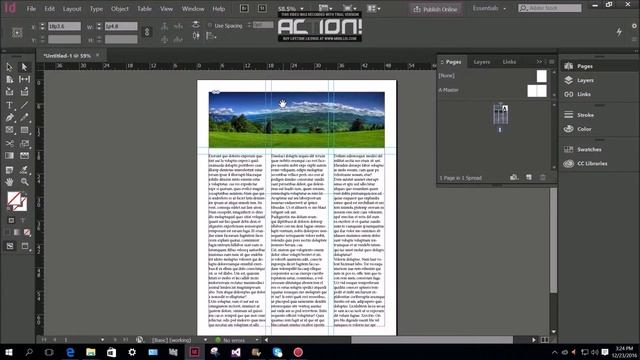640x360 pixels.
Task: Toggle Normal view mode button
Action: 10,246
